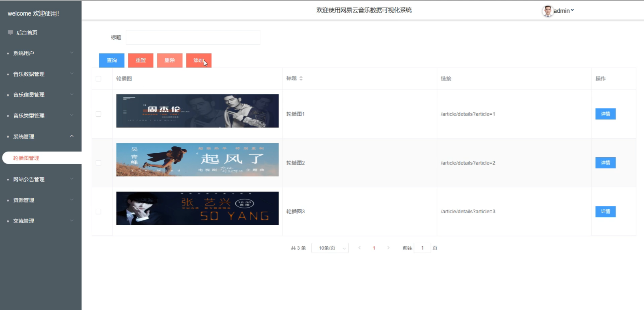
Task: Expand the 网站公告管理 sidebar menu
Action: click(x=41, y=179)
